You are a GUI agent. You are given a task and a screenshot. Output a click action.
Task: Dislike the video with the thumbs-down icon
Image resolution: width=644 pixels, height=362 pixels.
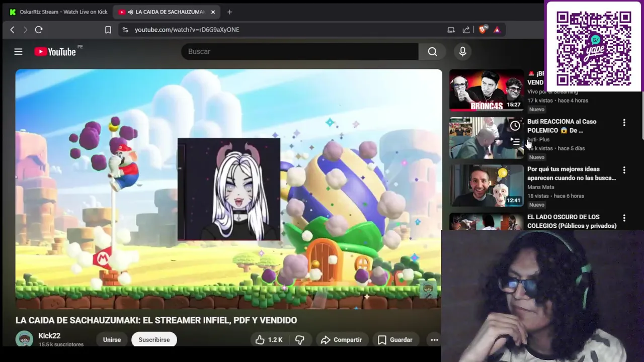(x=300, y=340)
